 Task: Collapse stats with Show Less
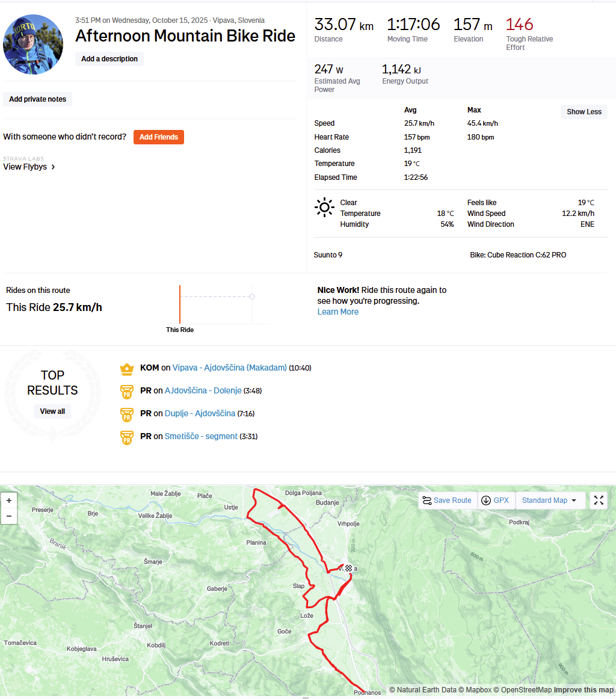(584, 112)
